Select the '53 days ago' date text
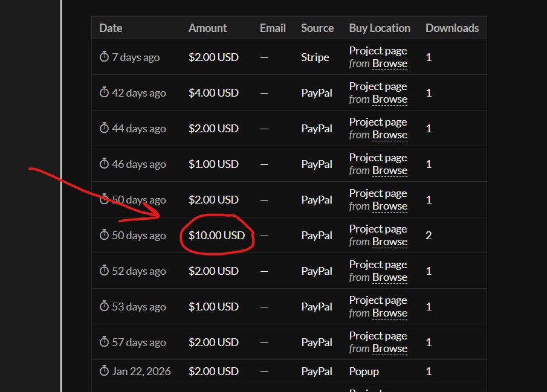The width and height of the screenshot is (547, 392). [x=139, y=307]
